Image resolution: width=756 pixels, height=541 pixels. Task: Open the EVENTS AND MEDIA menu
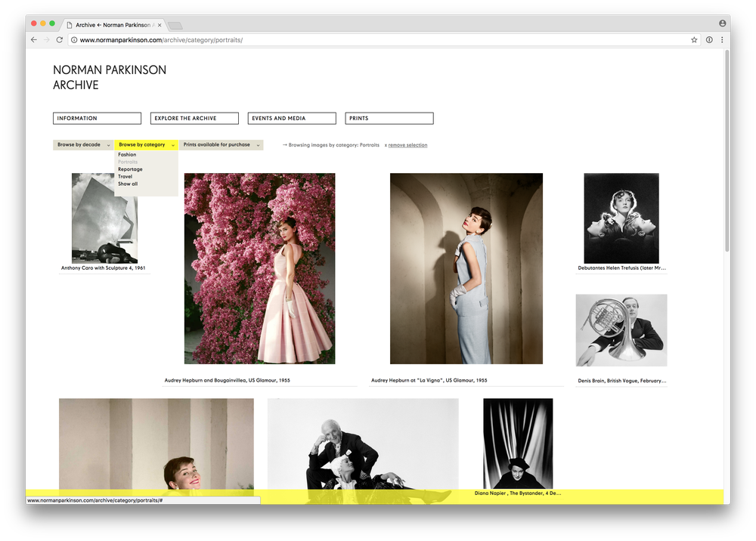(292, 119)
